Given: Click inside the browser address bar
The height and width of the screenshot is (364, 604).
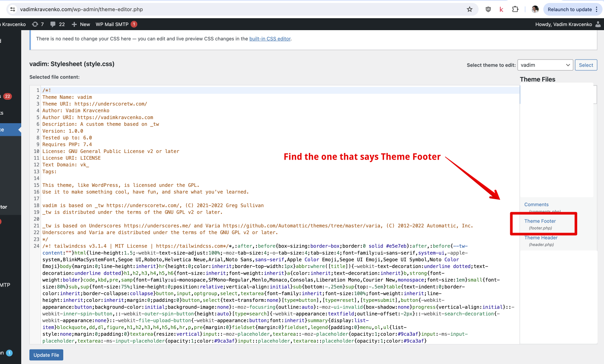Looking at the screenshot, I should (x=223, y=9).
